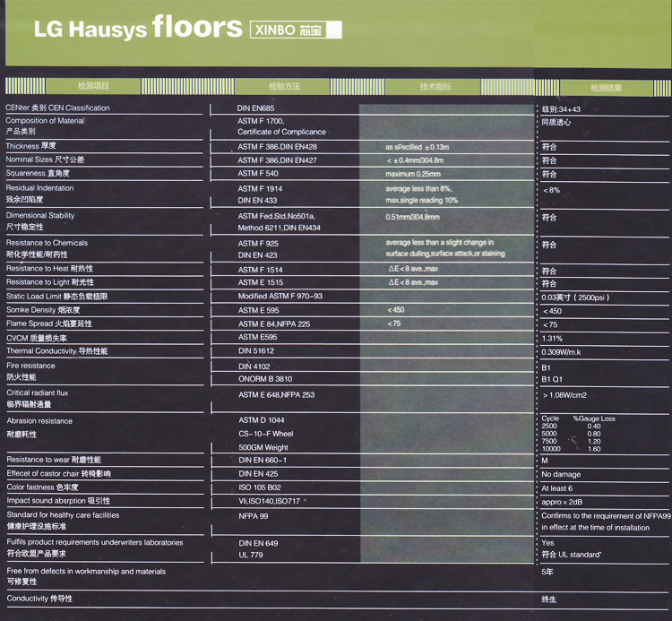The width and height of the screenshot is (672, 621).
Task: Click the Squareness 直角度 row label
Action: coord(39,173)
